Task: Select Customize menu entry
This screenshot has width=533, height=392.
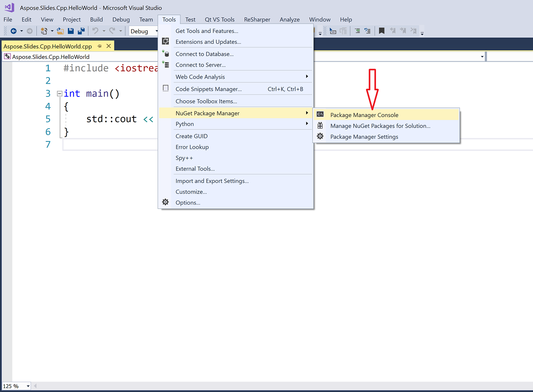Action: point(236,192)
